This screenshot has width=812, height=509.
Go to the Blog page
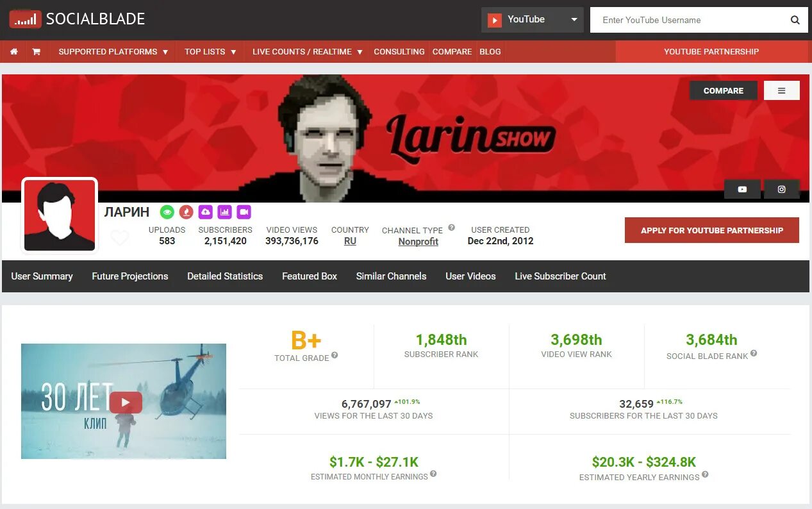tap(490, 52)
